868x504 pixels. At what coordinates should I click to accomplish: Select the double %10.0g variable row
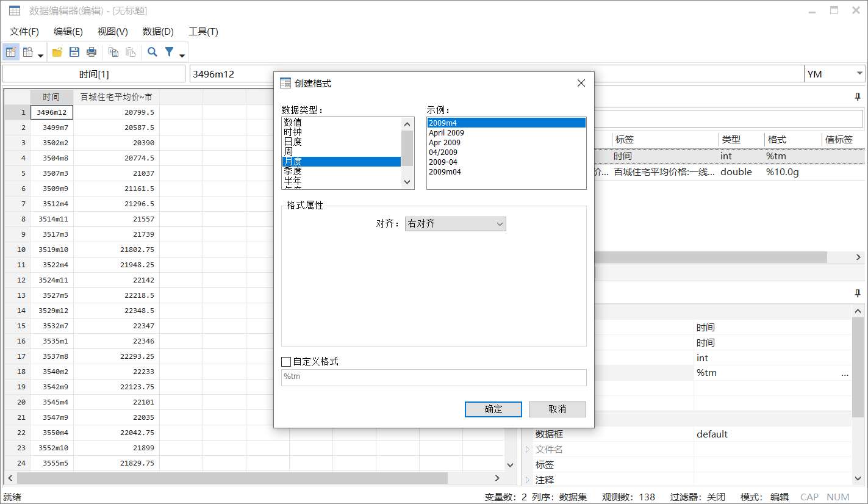pyautogui.click(x=729, y=172)
